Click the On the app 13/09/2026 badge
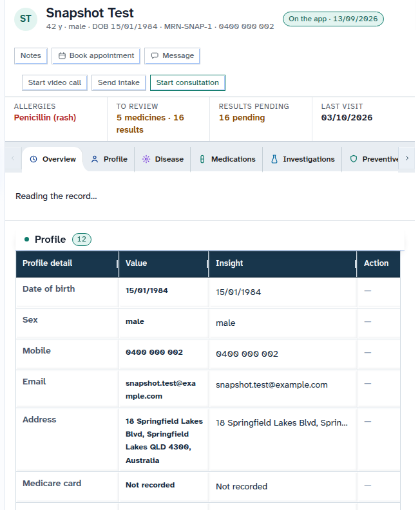 pyautogui.click(x=333, y=19)
